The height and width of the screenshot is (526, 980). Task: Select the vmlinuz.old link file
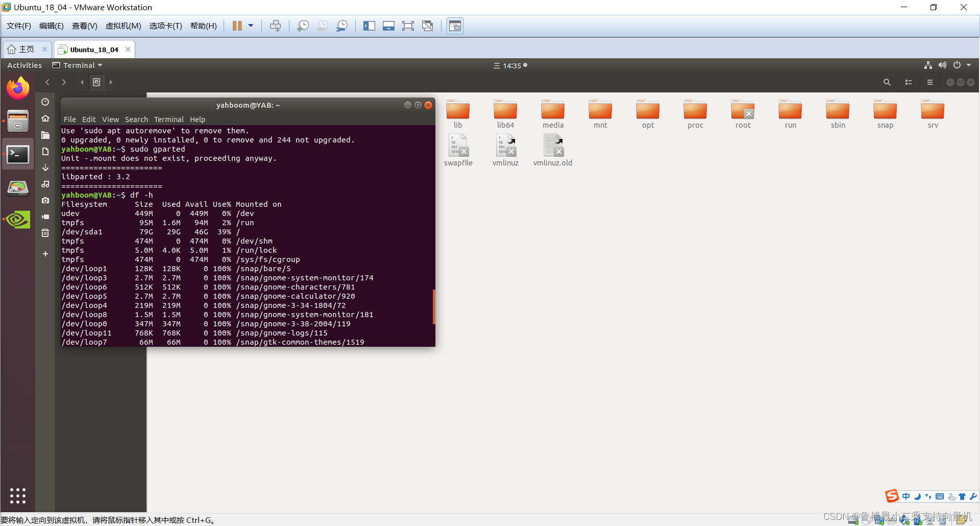pos(553,151)
